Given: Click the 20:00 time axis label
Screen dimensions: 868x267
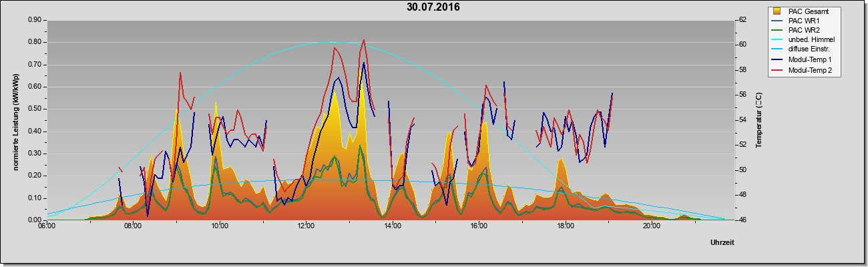Looking at the screenshot, I should click(652, 226).
